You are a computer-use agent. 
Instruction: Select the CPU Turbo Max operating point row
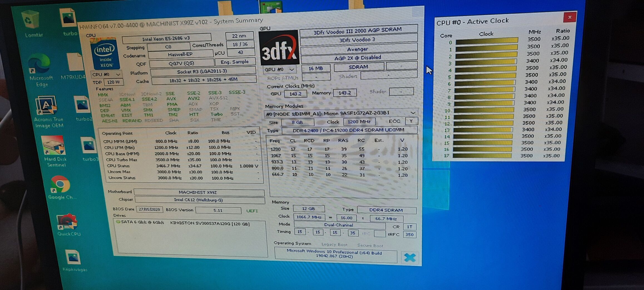coord(182,160)
